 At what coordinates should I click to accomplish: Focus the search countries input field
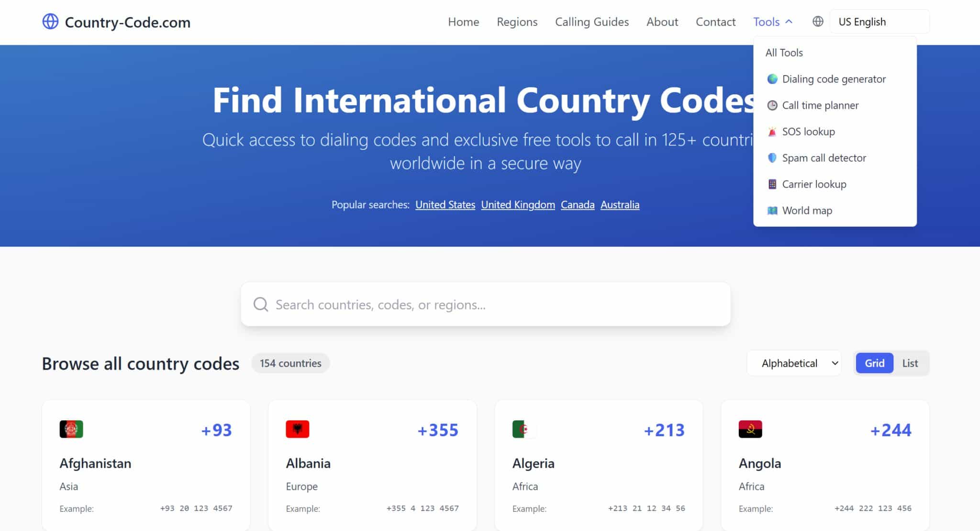(x=486, y=305)
